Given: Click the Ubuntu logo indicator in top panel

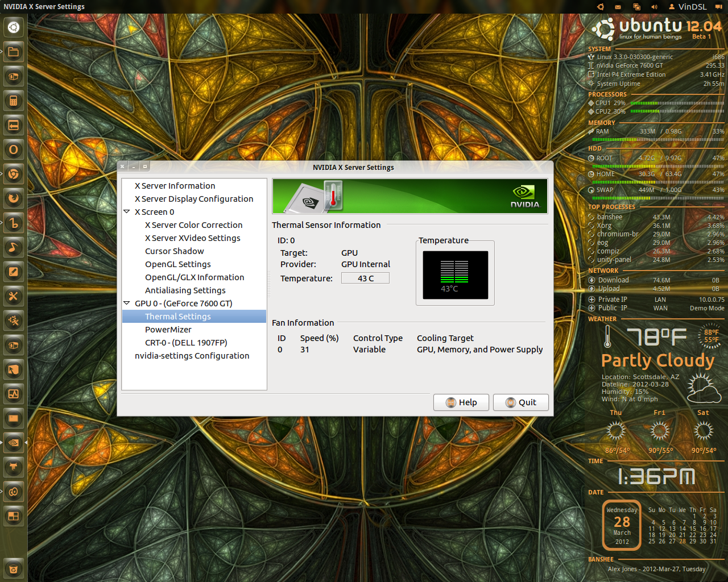Looking at the screenshot, I should (x=600, y=7).
